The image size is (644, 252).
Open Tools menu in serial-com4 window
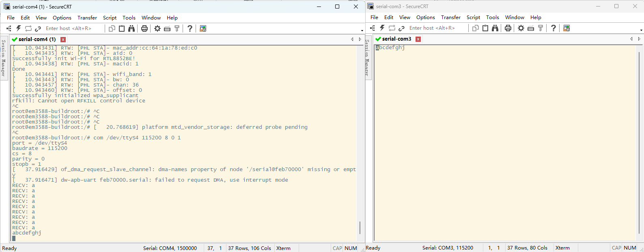(x=129, y=18)
